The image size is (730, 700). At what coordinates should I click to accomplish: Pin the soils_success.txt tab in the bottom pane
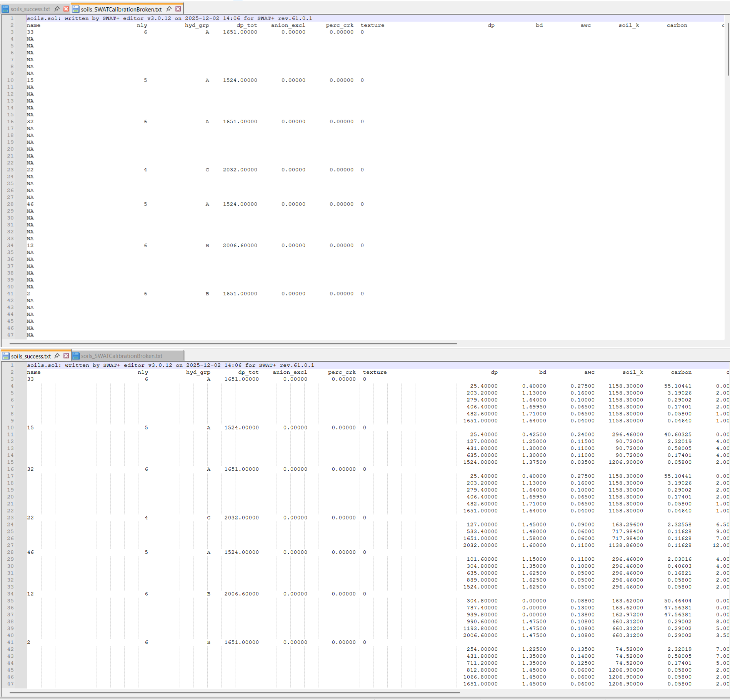tap(57, 356)
